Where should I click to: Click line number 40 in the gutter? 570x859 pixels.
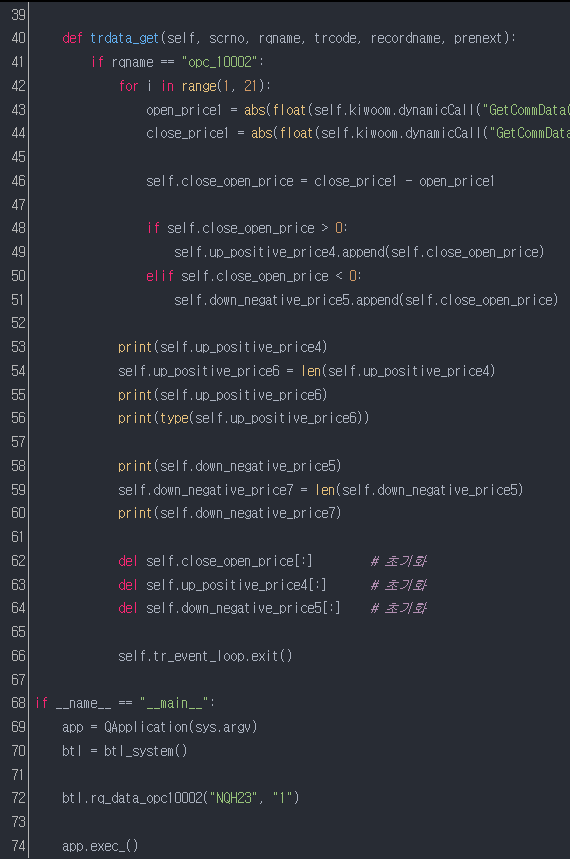(x=18, y=38)
